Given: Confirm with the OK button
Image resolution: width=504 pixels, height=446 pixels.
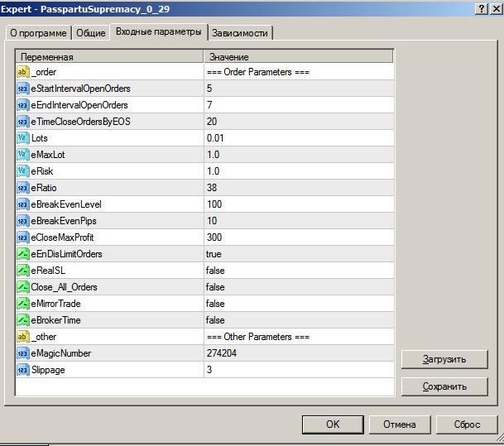Looking at the screenshot, I should [333, 424].
